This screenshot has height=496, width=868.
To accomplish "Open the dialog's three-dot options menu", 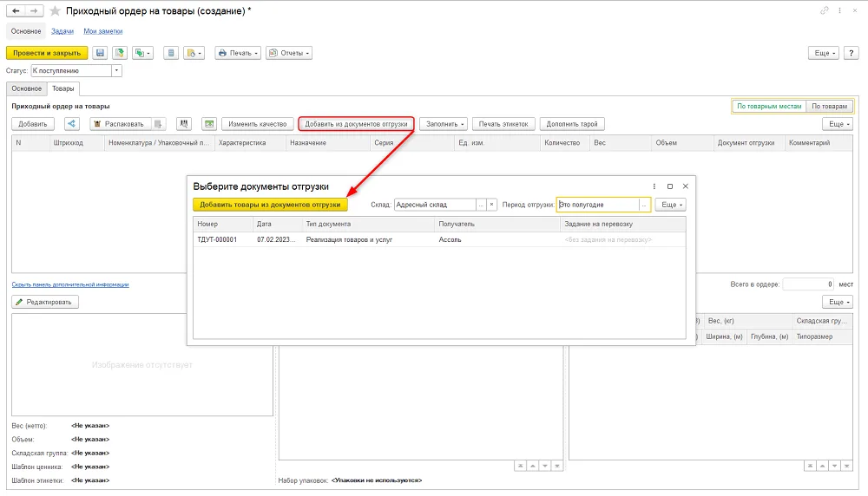I will 654,186.
